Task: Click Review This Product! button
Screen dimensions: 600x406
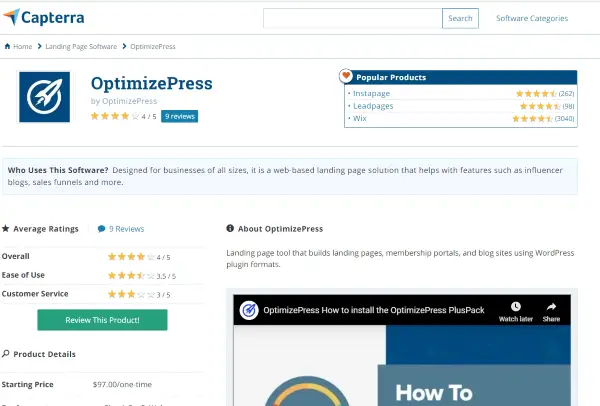Action: click(x=102, y=320)
